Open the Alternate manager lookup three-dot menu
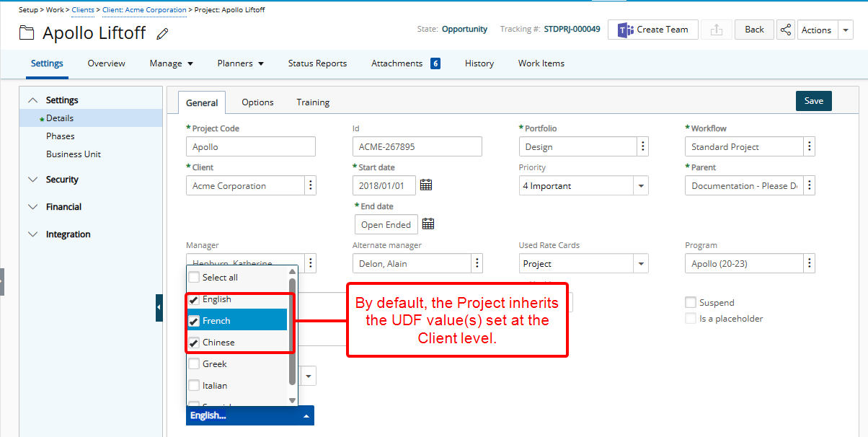This screenshot has height=437, width=868. pyautogui.click(x=477, y=263)
